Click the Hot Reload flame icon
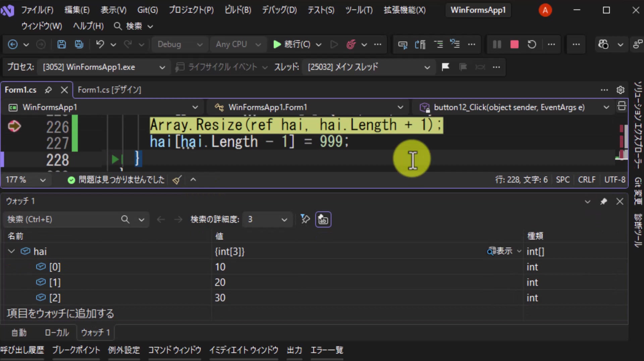Image resolution: width=644 pixels, height=361 pixels. point(351,44)
